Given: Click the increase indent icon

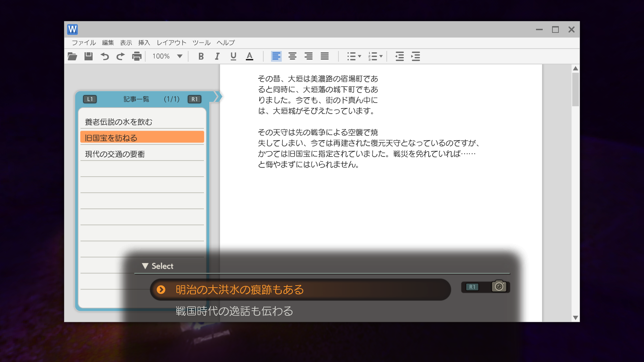Looking at the screenshot, I should pos(416,56).
